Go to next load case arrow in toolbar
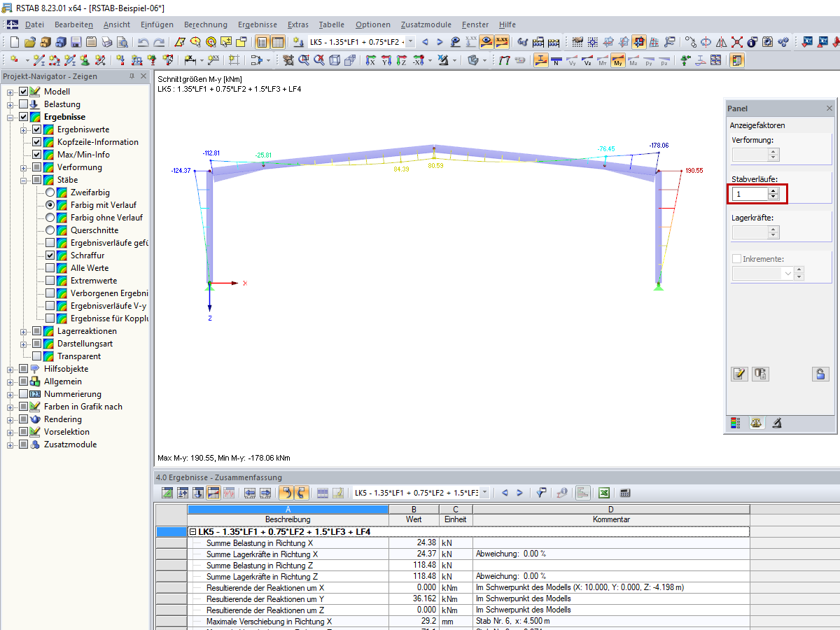This screenshot has width=840, height=630. pyautogui.click(x=440, y=42)
